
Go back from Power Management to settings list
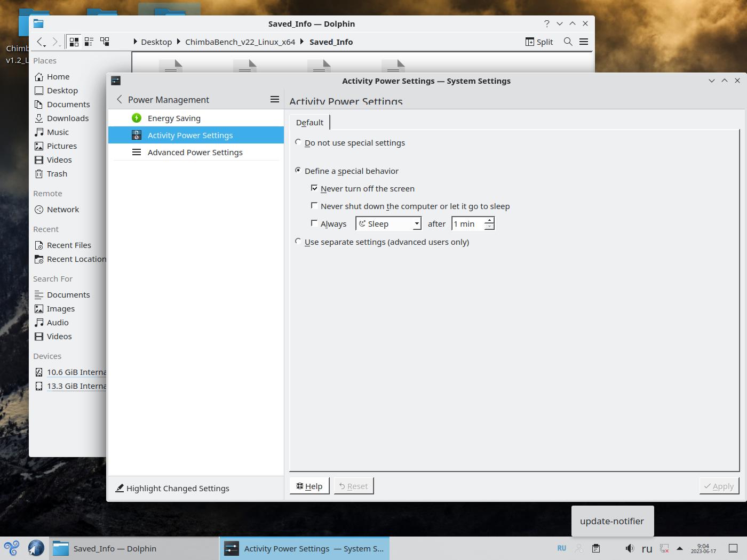[x=120, y=100]
